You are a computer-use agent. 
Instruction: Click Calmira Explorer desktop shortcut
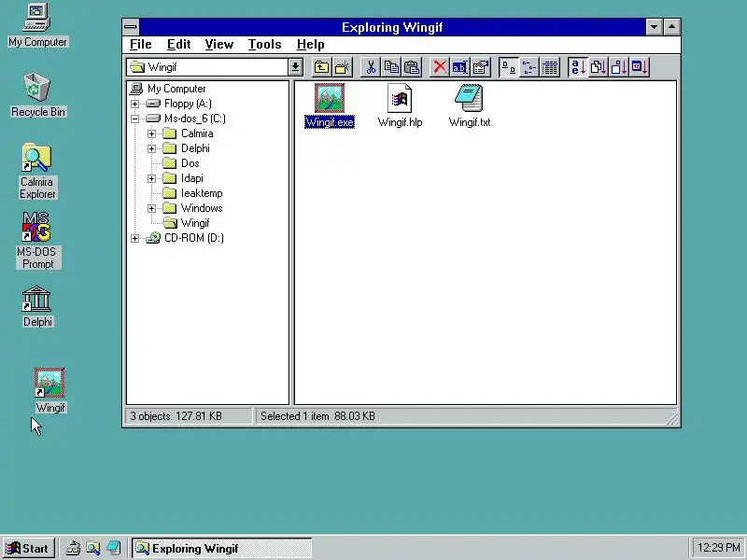[37, 172]
